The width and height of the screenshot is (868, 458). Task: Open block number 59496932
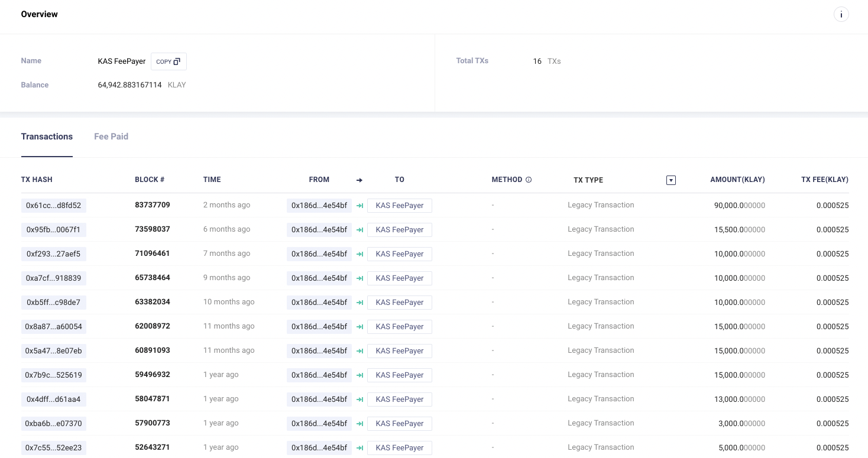pyautogui.click(x=153, y=375)
